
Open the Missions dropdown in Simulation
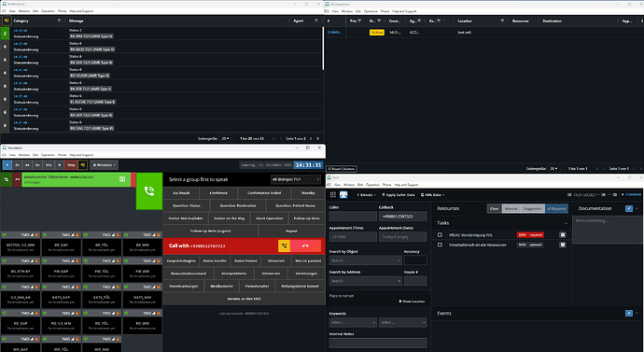pyautogui.click(x=104, y=164)
